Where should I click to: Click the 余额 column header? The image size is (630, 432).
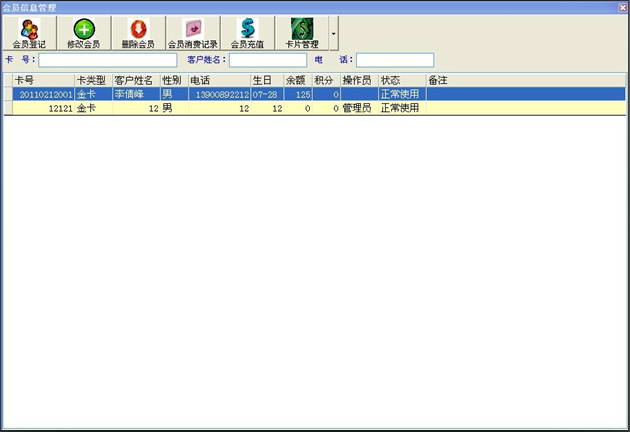pos(298,80)
